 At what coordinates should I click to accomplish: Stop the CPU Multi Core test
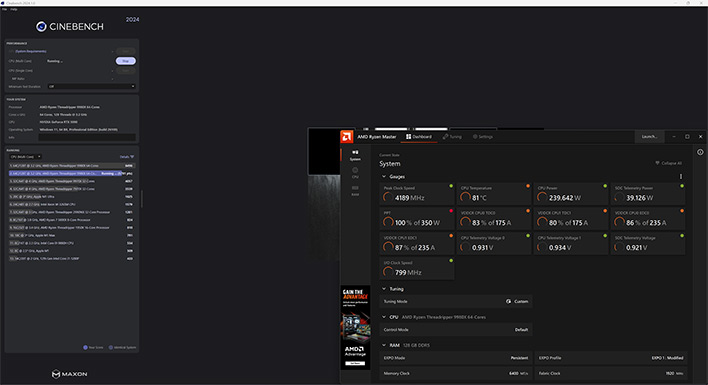coord(126,61)
